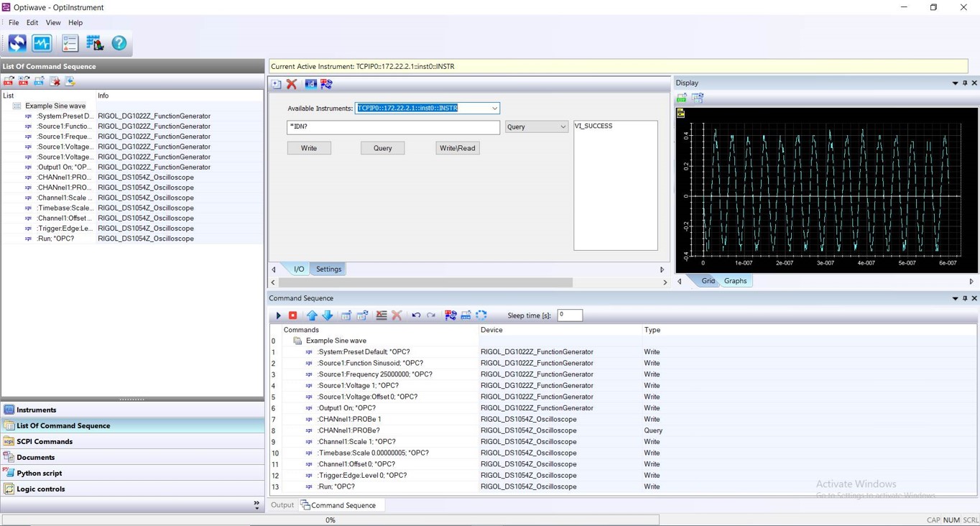Toggle auto-hide pin on Command Sequence panel

965,297
